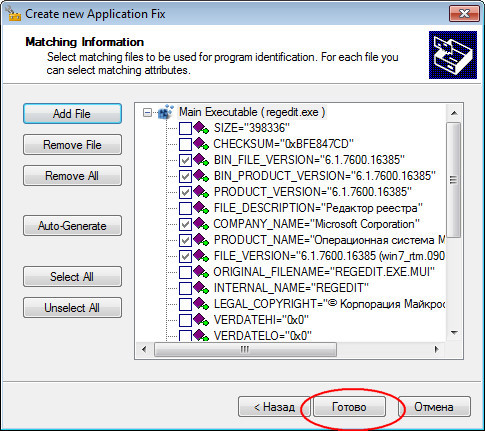Click the Готово finish button

[x=349, y=407]
